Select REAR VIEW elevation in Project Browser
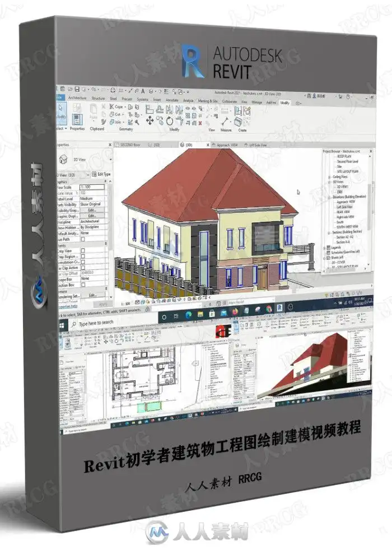This screenshot has width=392, height=550. 343,212
